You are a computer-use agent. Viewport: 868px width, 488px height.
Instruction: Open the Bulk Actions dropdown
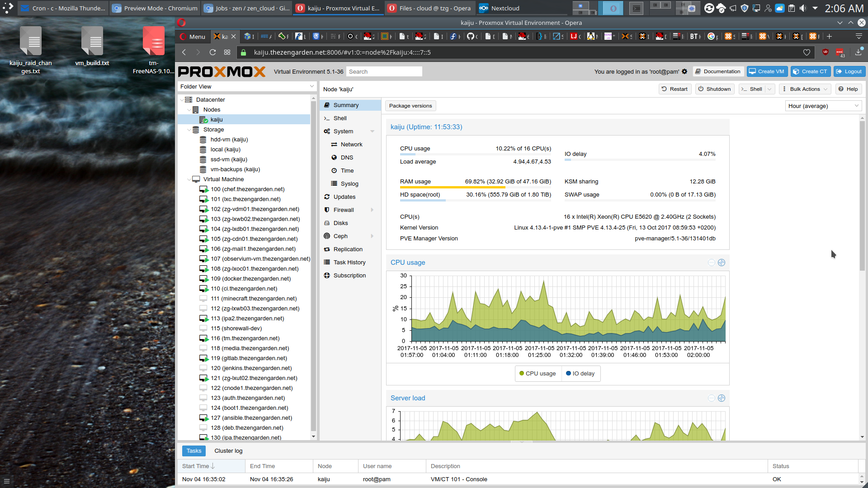coord(805,89)
